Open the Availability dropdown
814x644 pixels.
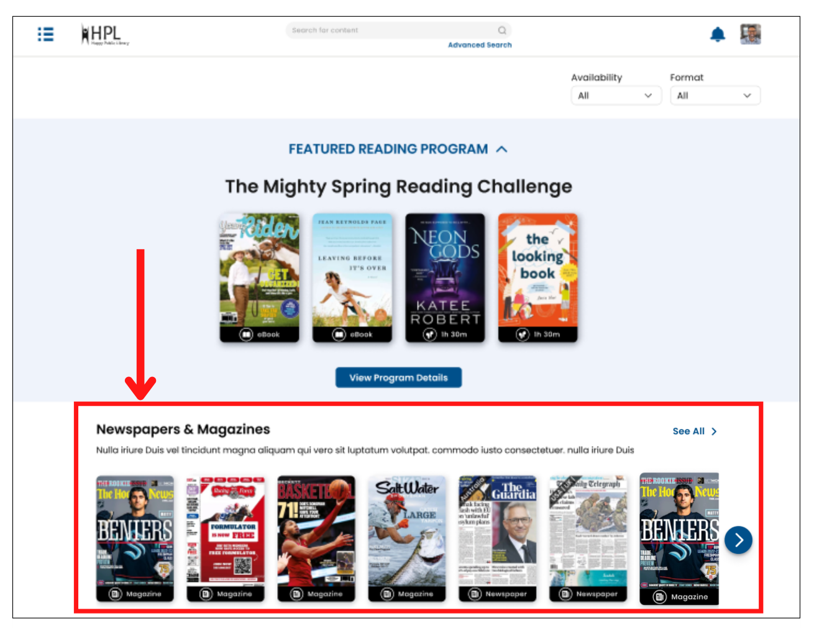616,96
